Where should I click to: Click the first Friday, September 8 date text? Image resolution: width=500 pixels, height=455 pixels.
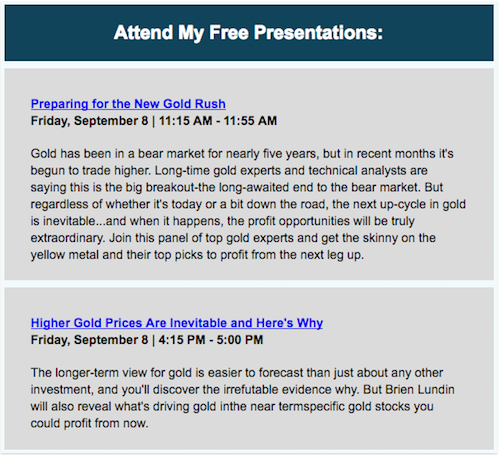tap(89, 121)
